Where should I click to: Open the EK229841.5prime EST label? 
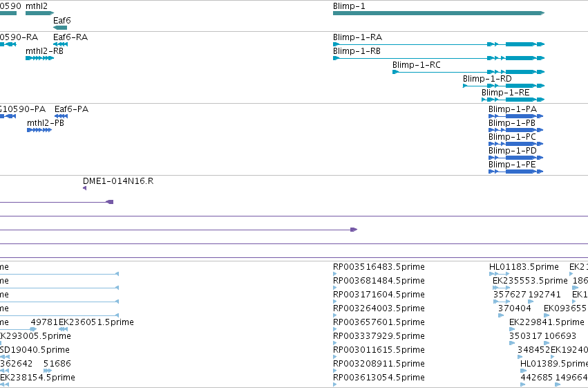[x=547, y=322]
